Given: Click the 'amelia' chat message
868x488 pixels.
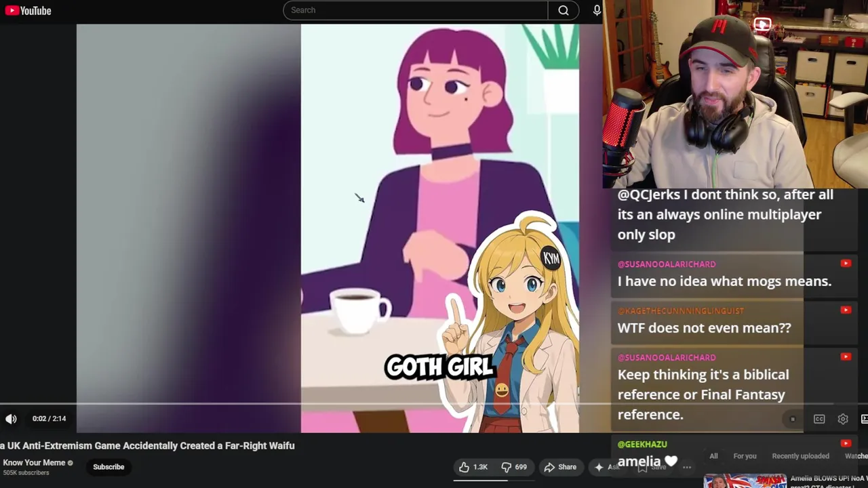Looking at the screenshot, I should tap(647, 462).
